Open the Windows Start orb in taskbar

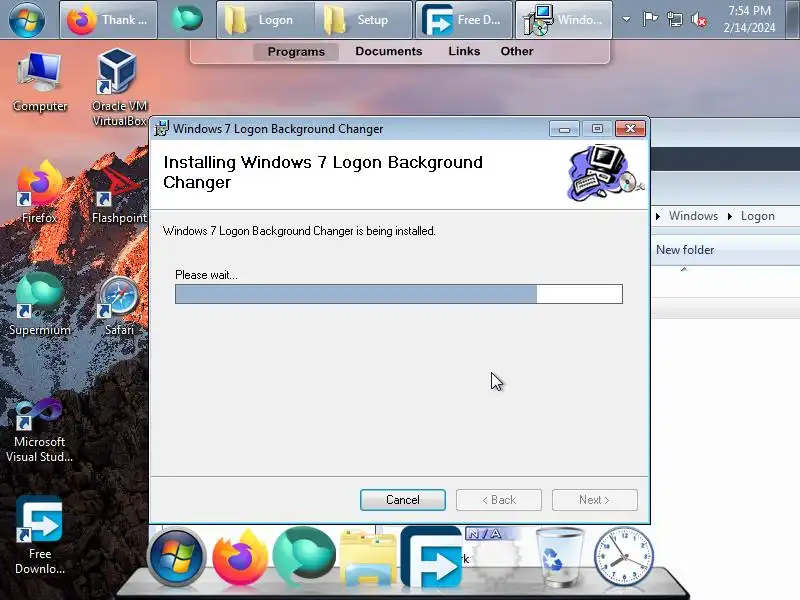pyautogui.click(x=27, y=20)
